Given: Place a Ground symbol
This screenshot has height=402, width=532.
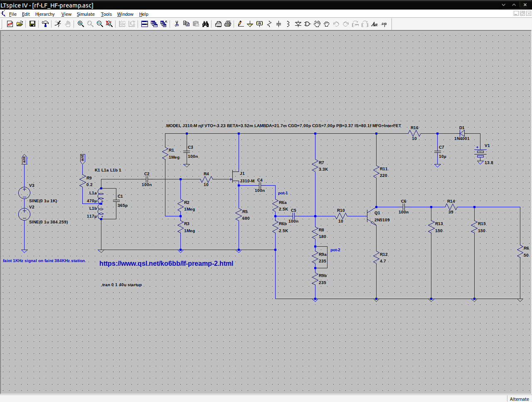Looking at the screenshot, I should tap(250, 24).
